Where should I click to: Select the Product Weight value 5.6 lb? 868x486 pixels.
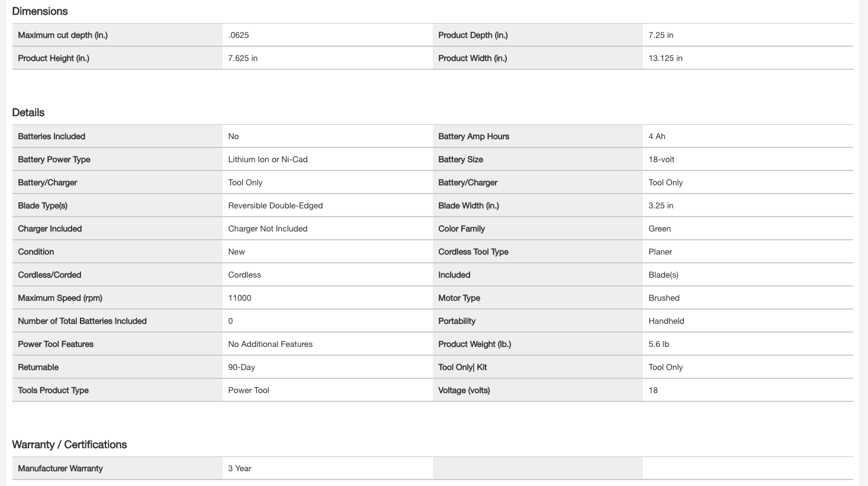tap(658, 344)
